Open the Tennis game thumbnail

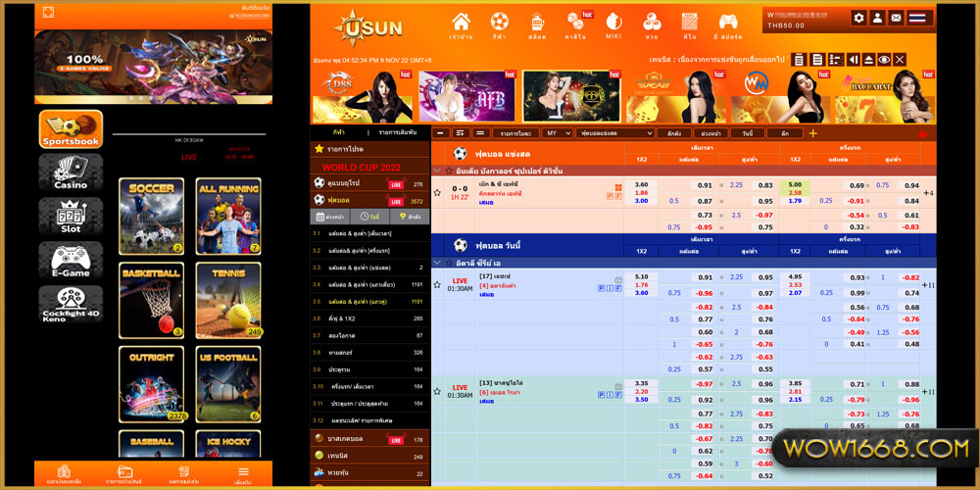coord(228,300)
